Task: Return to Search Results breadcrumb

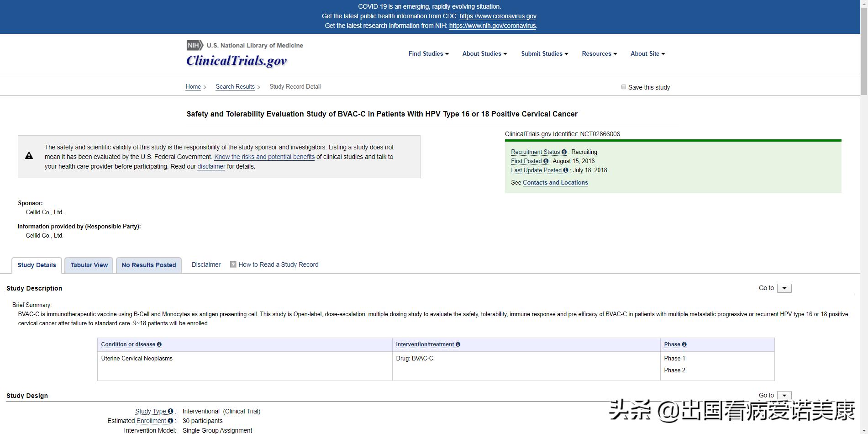Action: [235, 87]
